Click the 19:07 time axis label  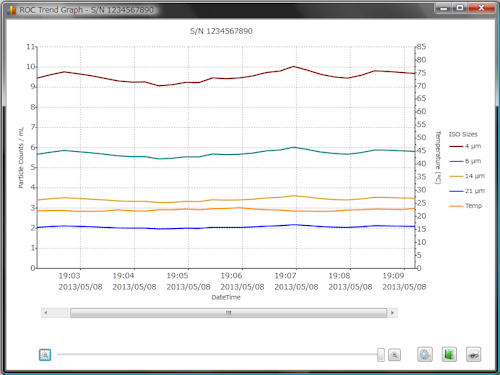click(285, 276)
